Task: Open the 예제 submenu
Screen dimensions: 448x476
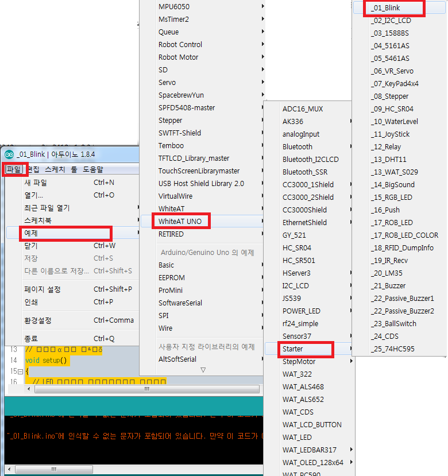Action: pos(73,233)
